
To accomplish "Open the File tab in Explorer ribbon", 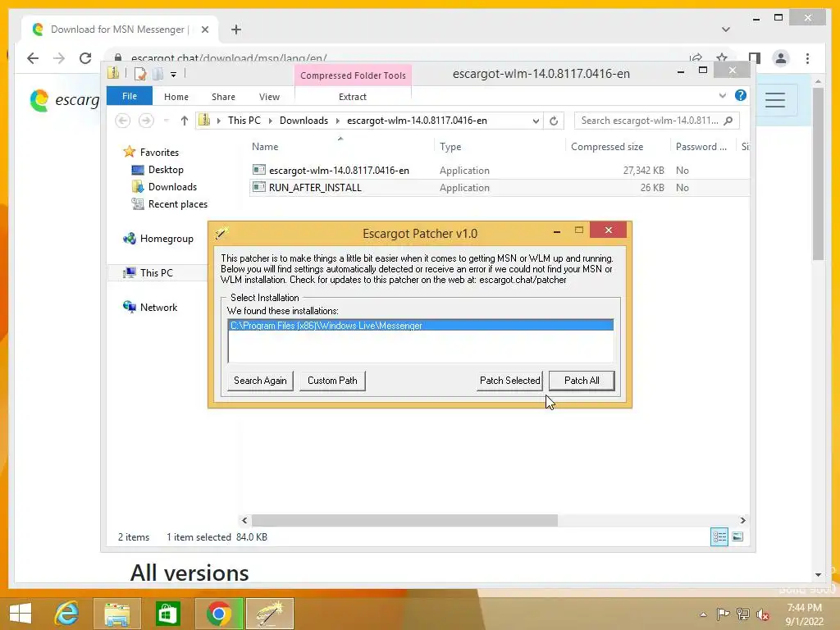I will (x=130, y=97).
